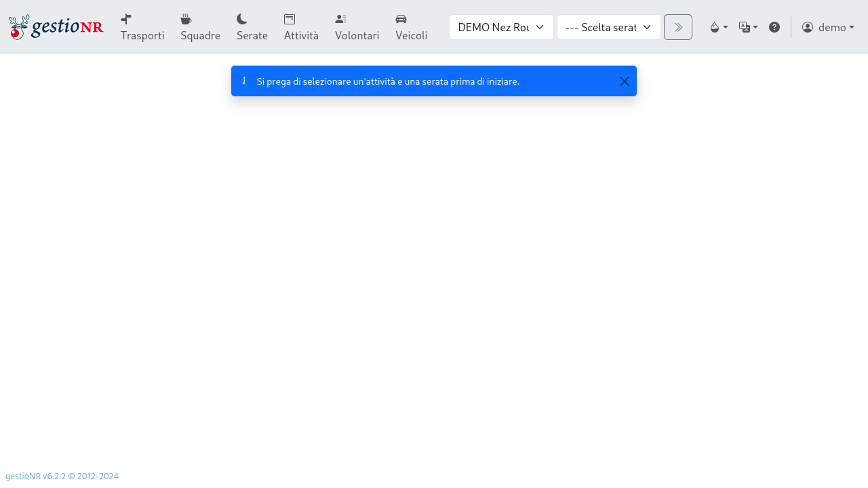Open the demo user account menu
The image size is (868, 488).
(x=827, y=27)
